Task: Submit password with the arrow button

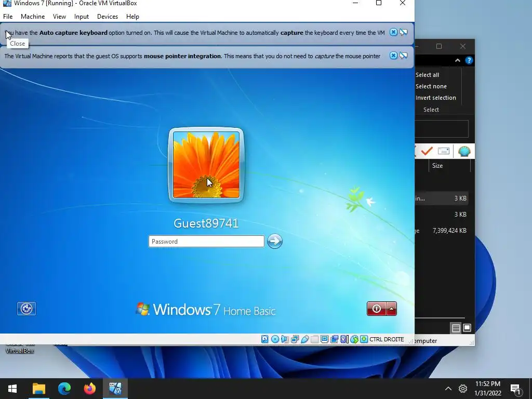Action: [x=275, y=241]
